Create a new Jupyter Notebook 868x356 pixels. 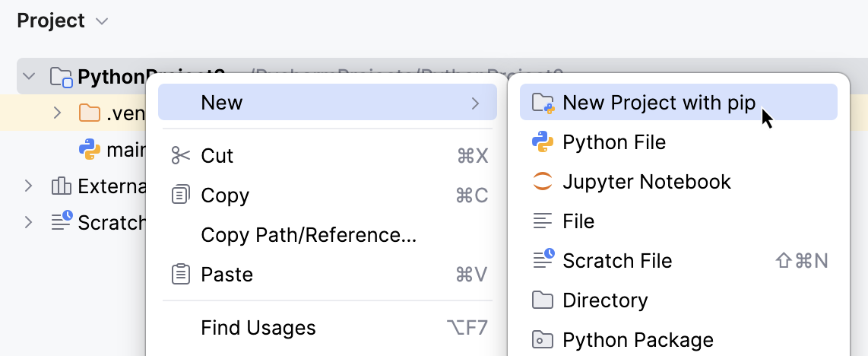[x=678, y=182]
